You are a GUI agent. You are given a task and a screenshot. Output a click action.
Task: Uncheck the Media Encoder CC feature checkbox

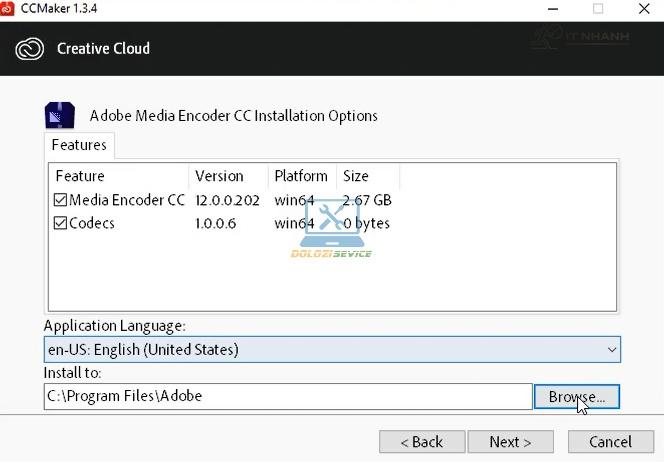pyautogui.click(x=60, y=200)
